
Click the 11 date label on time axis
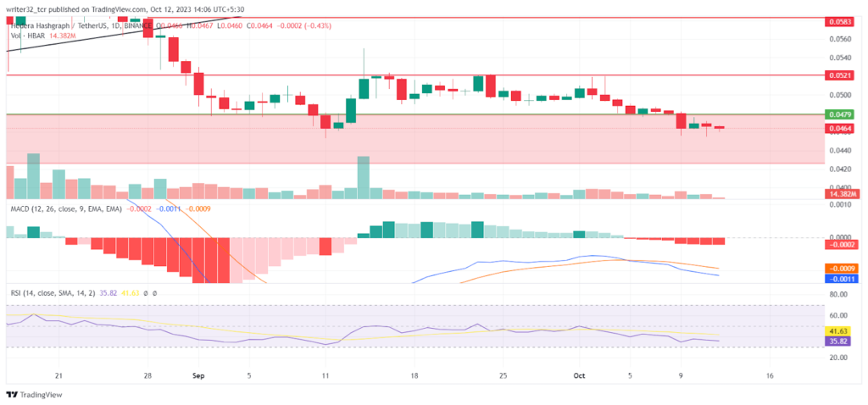click(x=325, y=375)
